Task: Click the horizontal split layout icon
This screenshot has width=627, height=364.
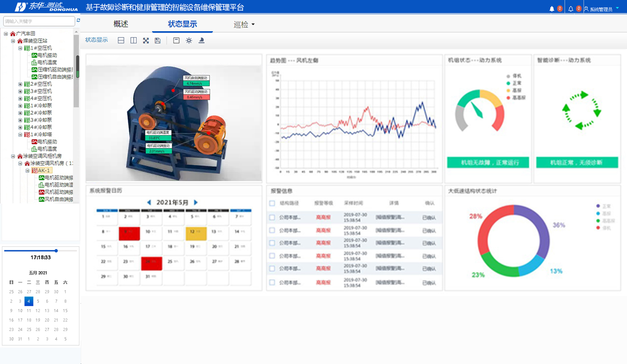Action: 121,40
